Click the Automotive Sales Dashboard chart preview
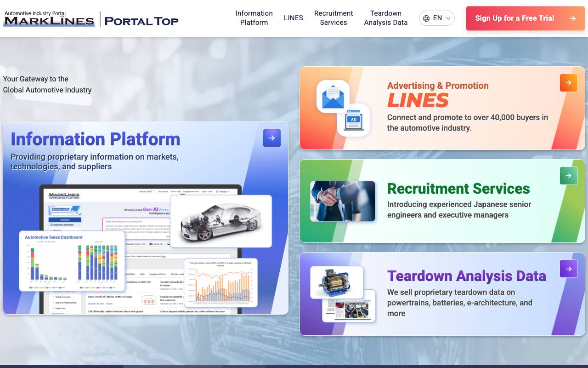Image resolution: width=588 pixels, height=368 pixels. [x=72, y=260]
